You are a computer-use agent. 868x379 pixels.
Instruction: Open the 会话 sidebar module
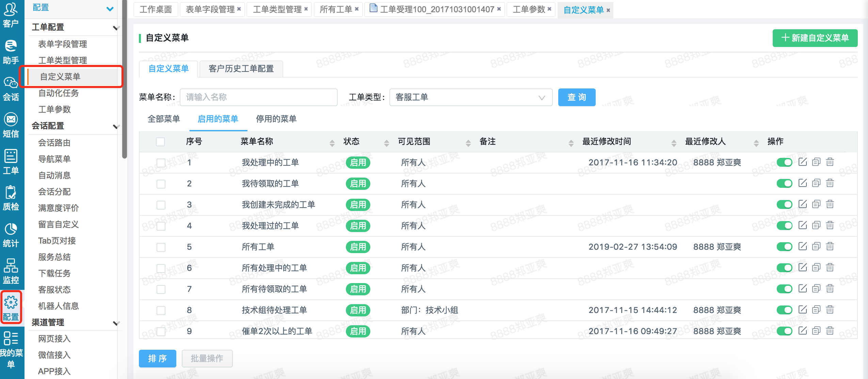tap(11, 89)
